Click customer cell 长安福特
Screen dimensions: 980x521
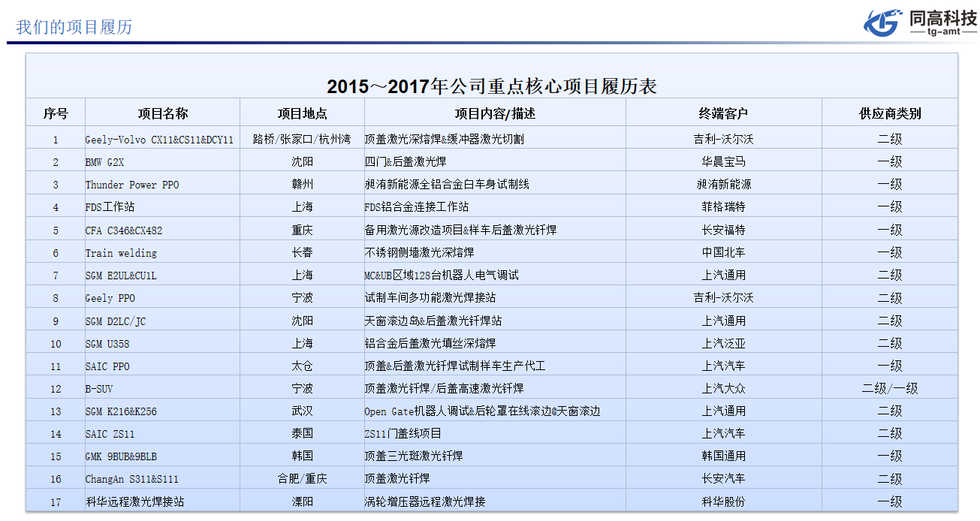[724, 230]
